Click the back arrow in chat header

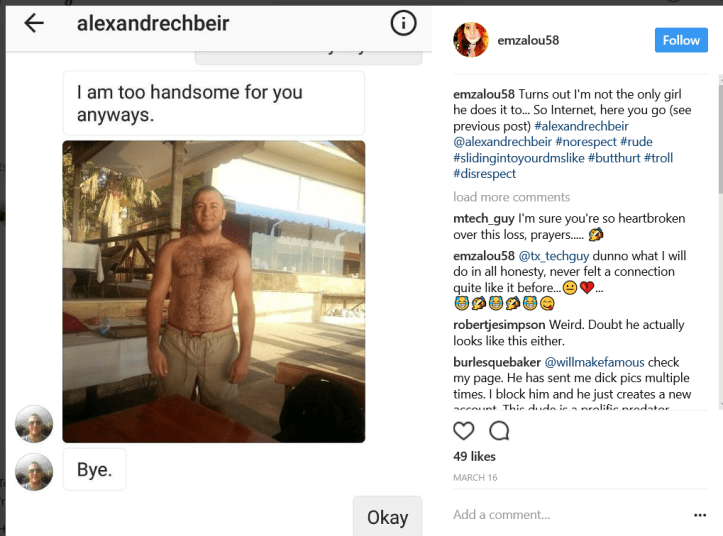coord(33,23)
